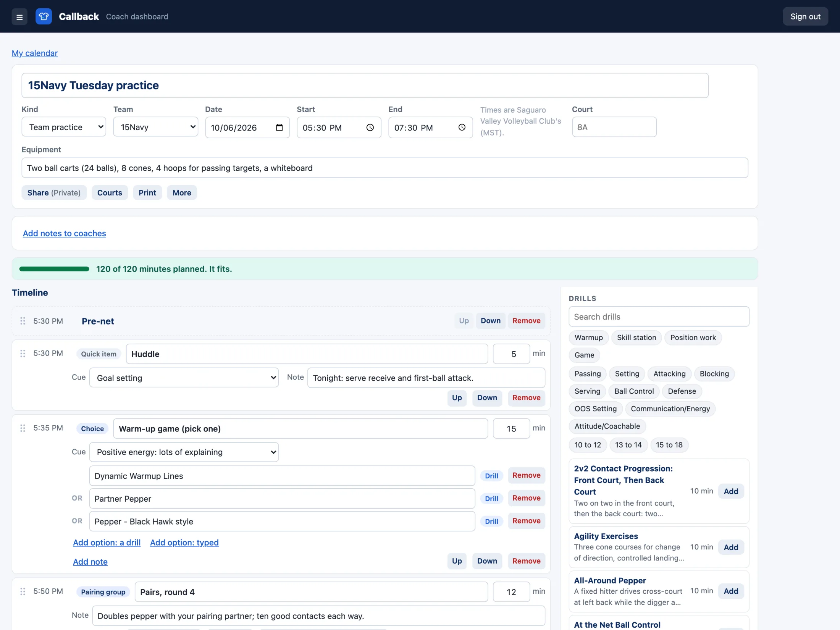Screen dimensions: 840x630
Task: Click Add option: typed link
Action: pos(184,543)
